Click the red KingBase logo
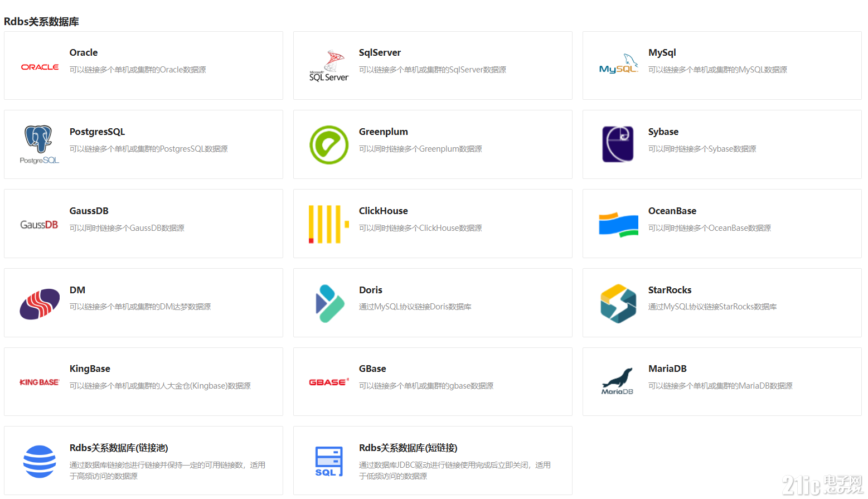Screen dimensions: 868x499 pyautogui.click(x=39, y=382)
